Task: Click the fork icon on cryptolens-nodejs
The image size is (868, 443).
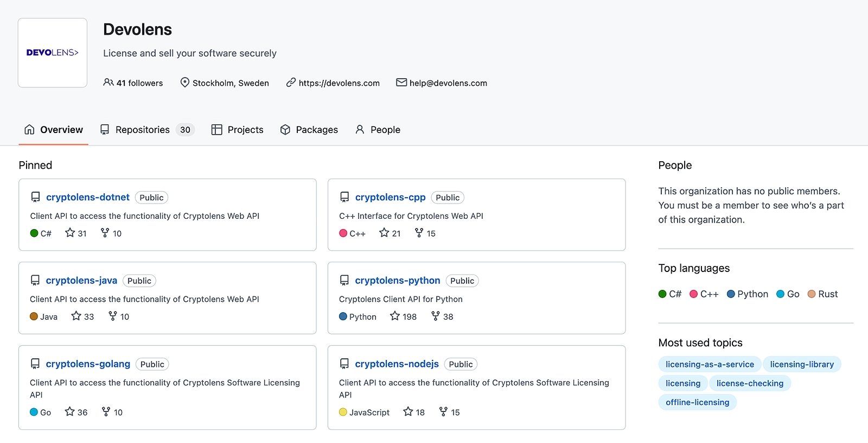Action: click(443, 412)
